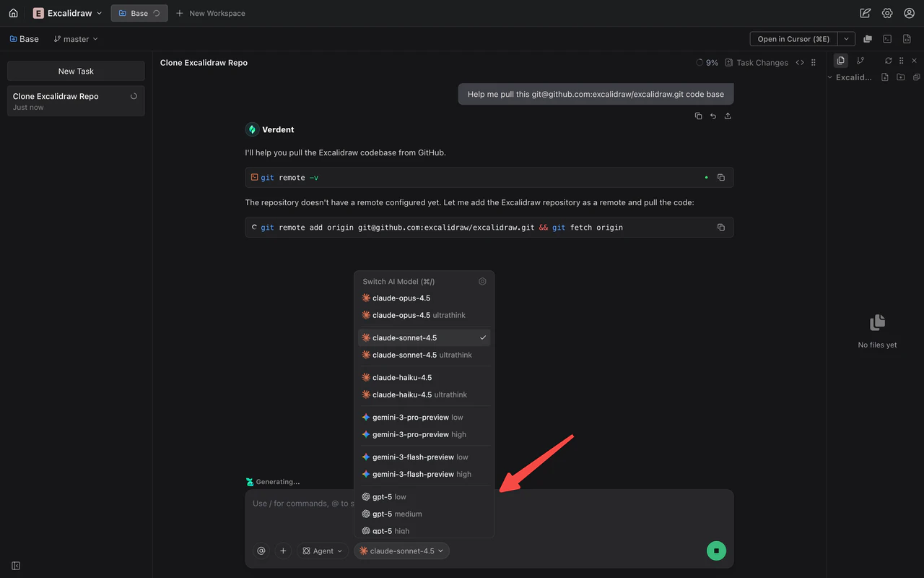Select gemini-3-pro-preview high model
This screenshot has height=578, width=924.
(x=424, y=434)
